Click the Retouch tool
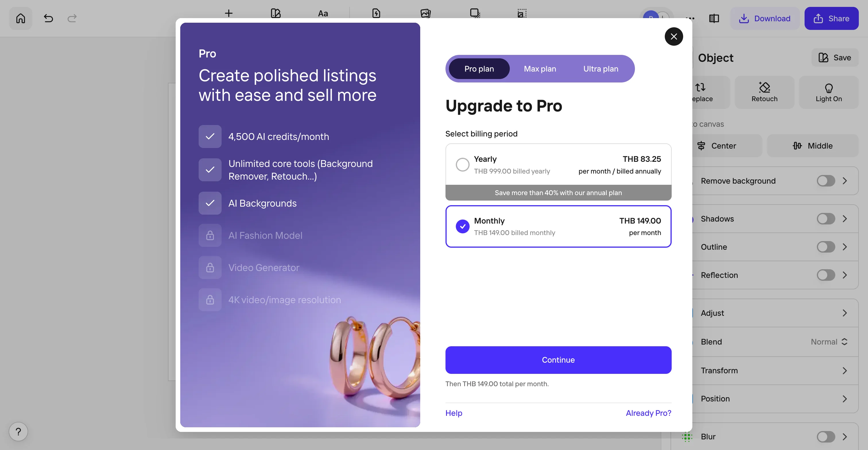The height and width of the screenshot is (450, 868). (x=764, y=92)
